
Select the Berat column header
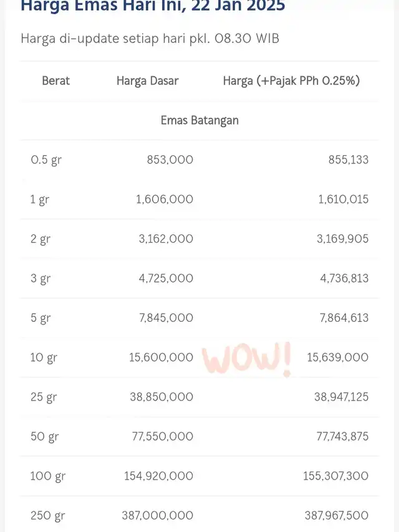click(x=55, y=80)
